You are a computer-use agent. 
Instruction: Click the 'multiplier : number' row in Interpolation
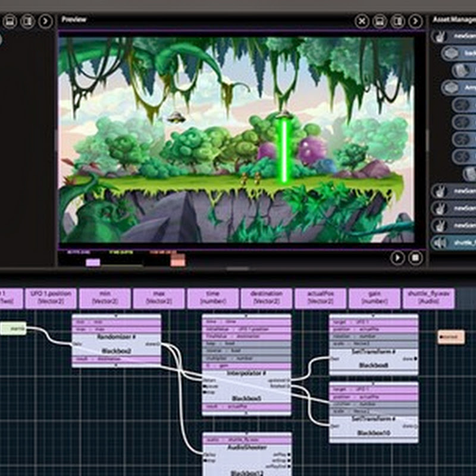[x=246, y=358]
